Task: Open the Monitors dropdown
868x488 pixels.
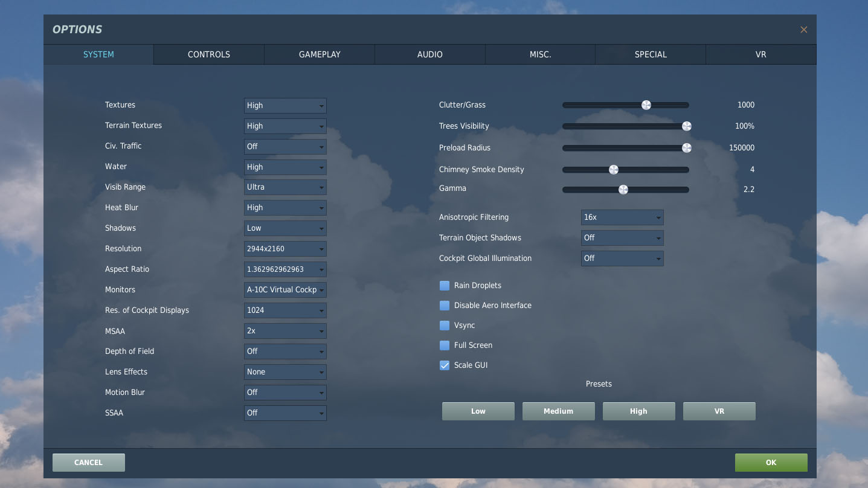Action: point(285,290)
